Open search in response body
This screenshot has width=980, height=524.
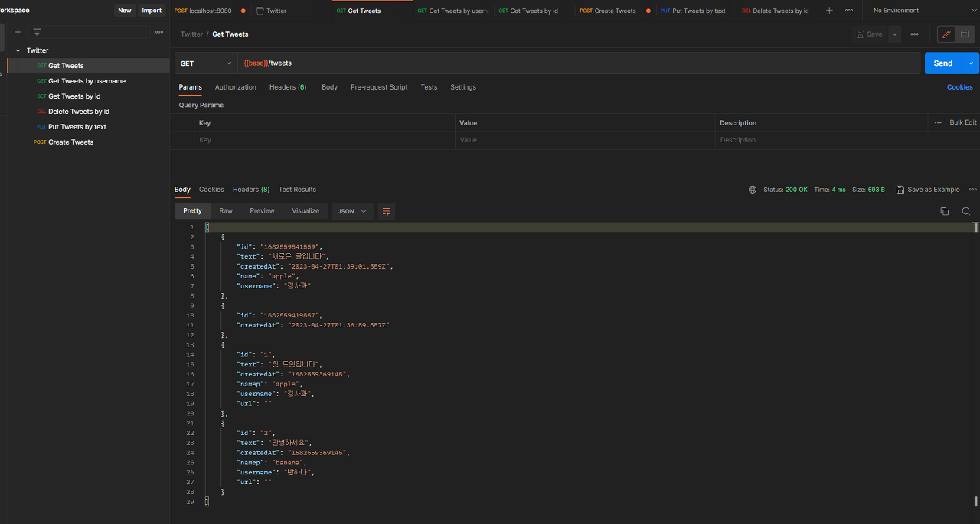click(x=966, y=211)
